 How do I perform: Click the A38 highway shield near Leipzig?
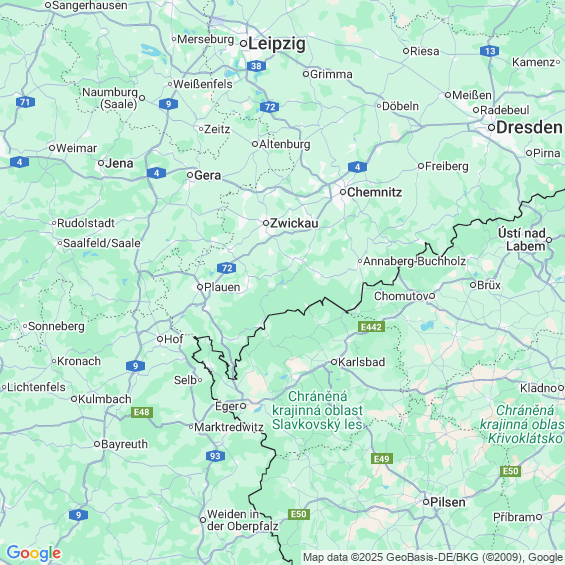pos(256,66)
